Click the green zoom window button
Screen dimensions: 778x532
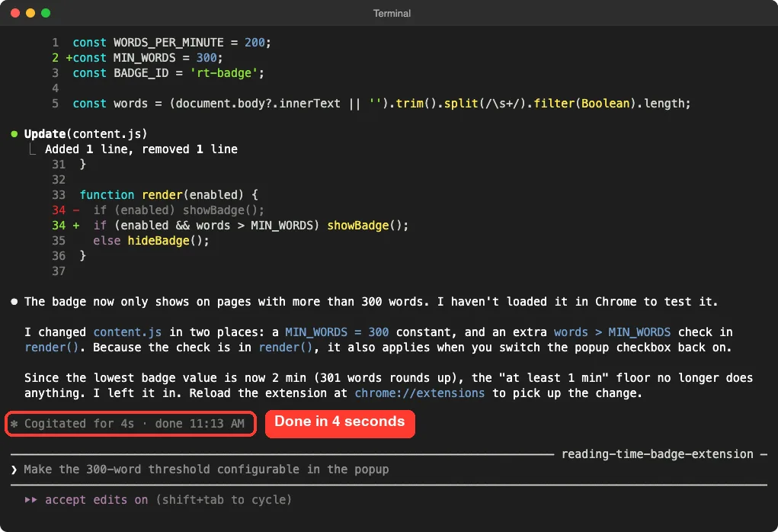point(46,13)
